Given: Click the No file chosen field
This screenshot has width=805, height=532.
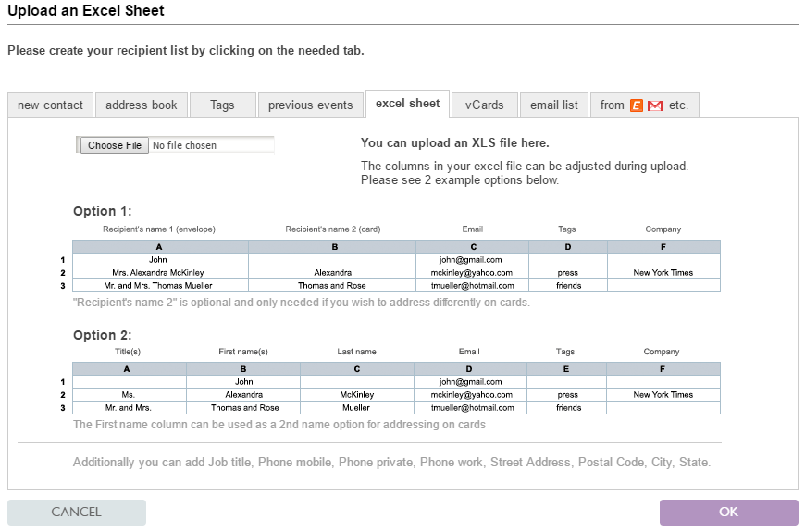Looking at the screenshot, I should (212, 145).
